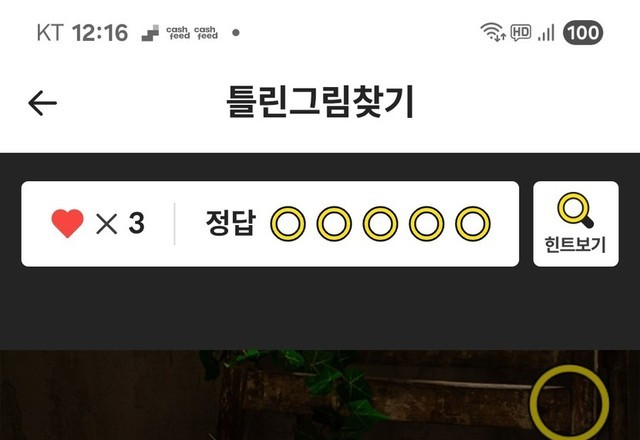Tap the HD call status icon
This screenshot has width=640, height=440.
pos(521,32)
